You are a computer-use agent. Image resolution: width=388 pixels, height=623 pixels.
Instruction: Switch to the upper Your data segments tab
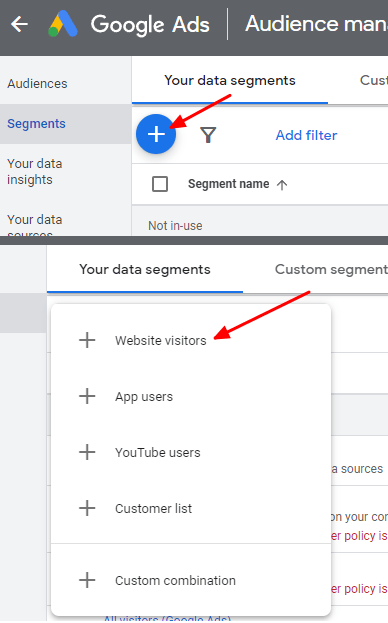[230, 81]
